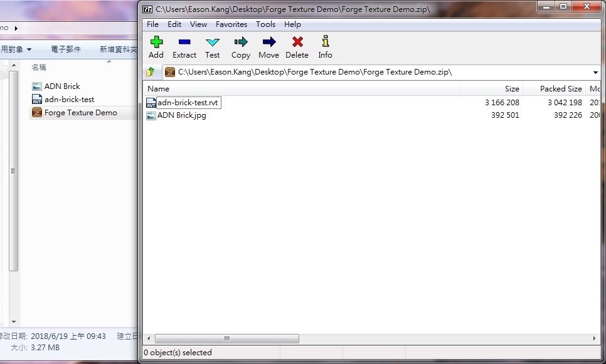Screen dimensions: 606x364
Task: Open the Tools menu
Action: pyautogui.click(x=265, y=24)
